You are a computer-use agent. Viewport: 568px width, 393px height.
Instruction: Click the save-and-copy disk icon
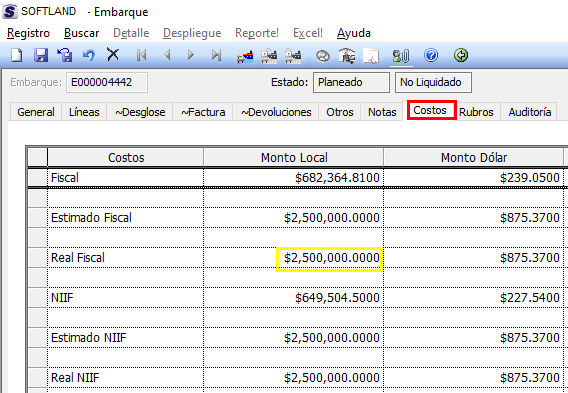(x=65, y=55)
